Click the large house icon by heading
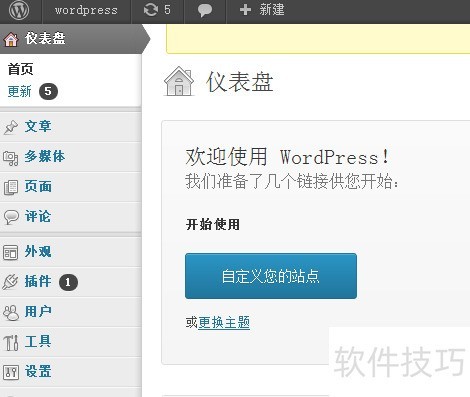This screenshot has height=397, width=470. click(179, 81)
